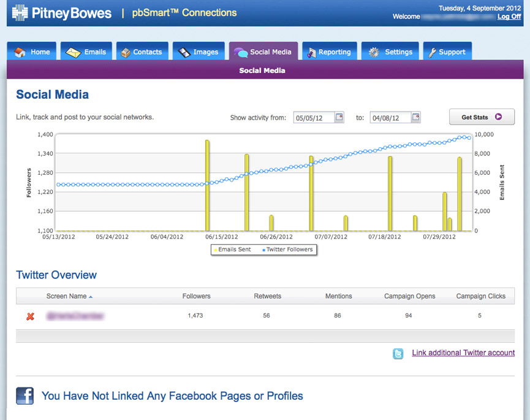Click the 06/15/2012 chart axis label
Screen dimensions: 530x420
point(222,237)
